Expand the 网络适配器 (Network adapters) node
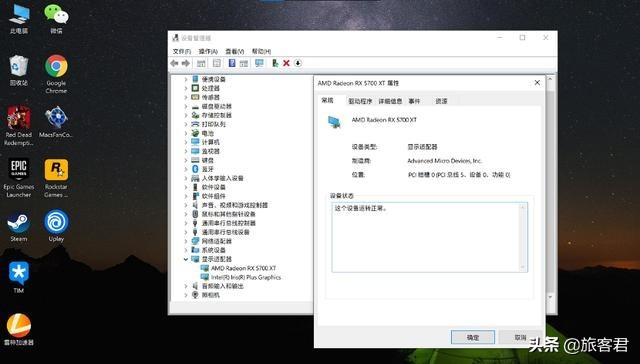 186,241
